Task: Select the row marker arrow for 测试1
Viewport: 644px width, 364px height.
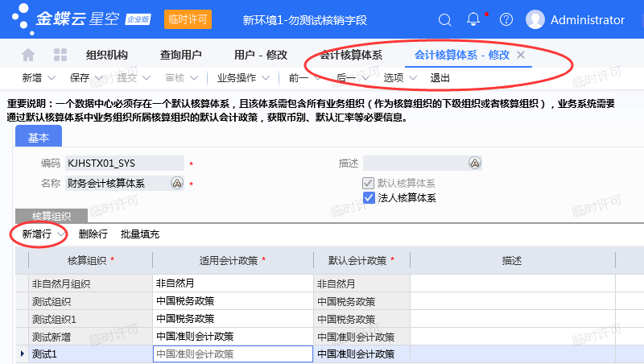Action: tap(23, 354)
